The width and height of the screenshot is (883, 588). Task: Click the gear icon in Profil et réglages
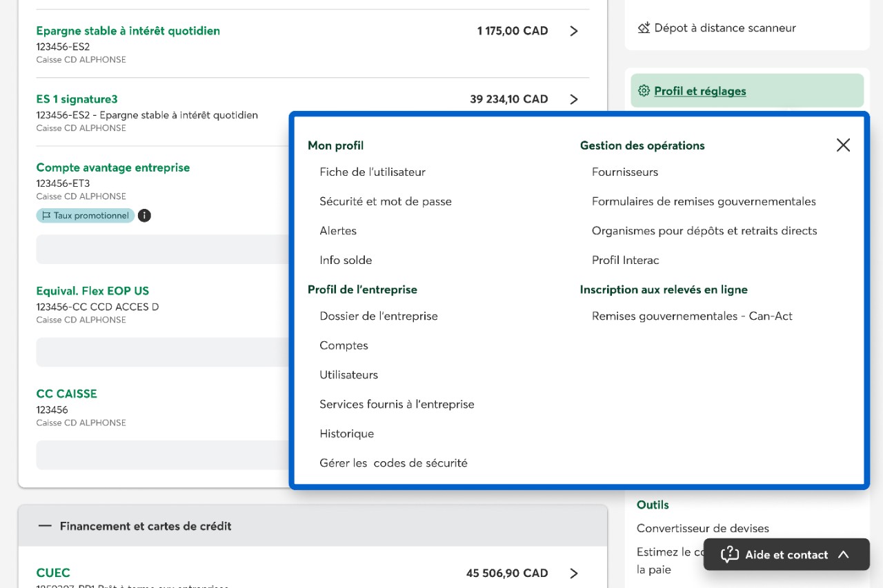pos(644,91)
